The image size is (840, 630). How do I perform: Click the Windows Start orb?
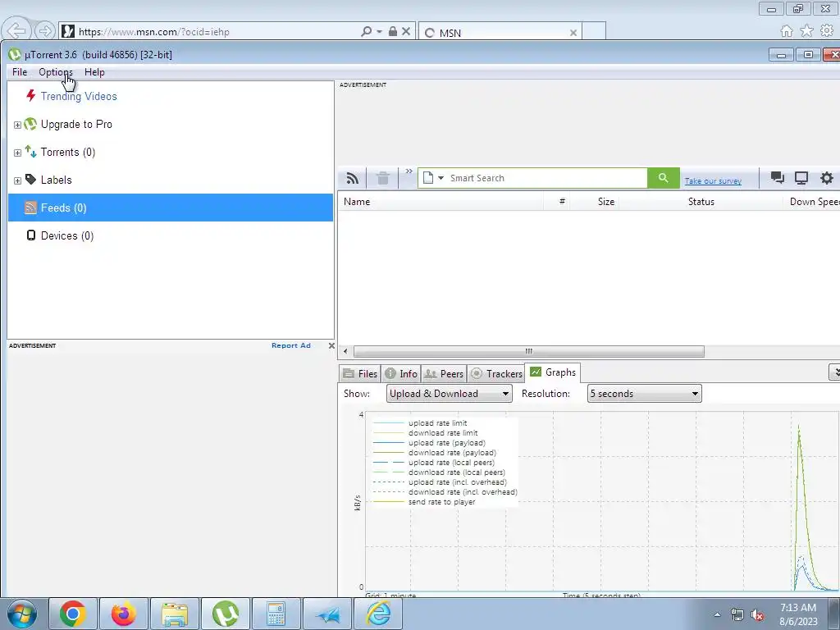coord(22,614)
